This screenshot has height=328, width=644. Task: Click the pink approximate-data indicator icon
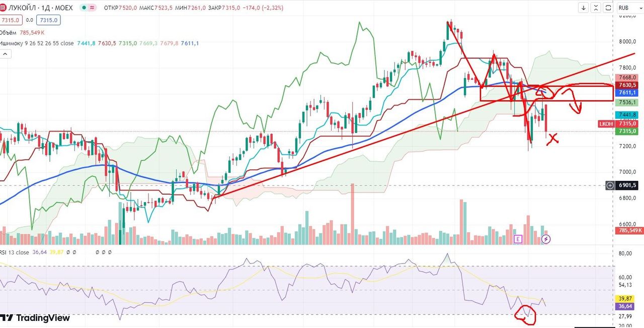click(x=93, y=8)
